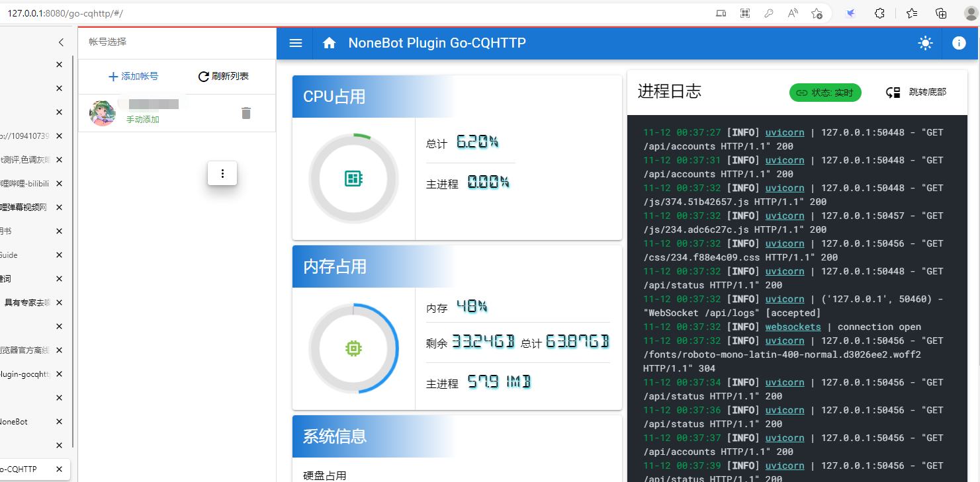The height and width of the screenshot is (482, 980).
Task: Click the remaining memory value 33.24GB
Action: (483, 342)
